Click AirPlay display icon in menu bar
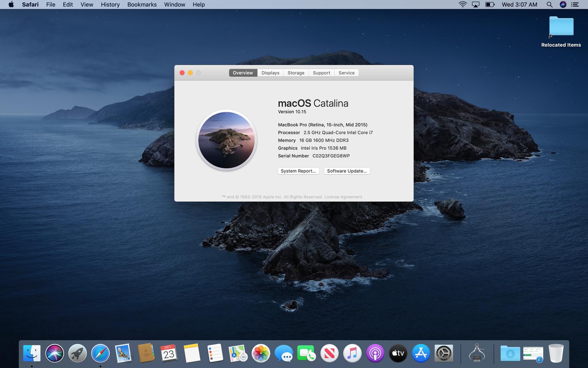 476,4
